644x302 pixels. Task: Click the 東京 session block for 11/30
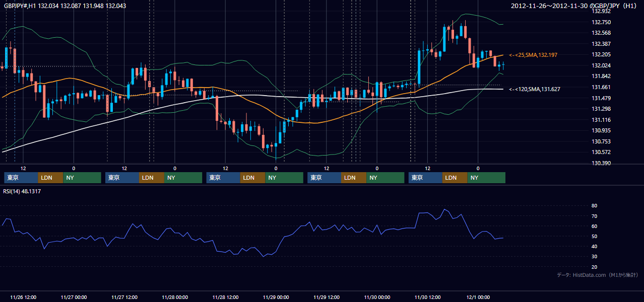point(426,178)
